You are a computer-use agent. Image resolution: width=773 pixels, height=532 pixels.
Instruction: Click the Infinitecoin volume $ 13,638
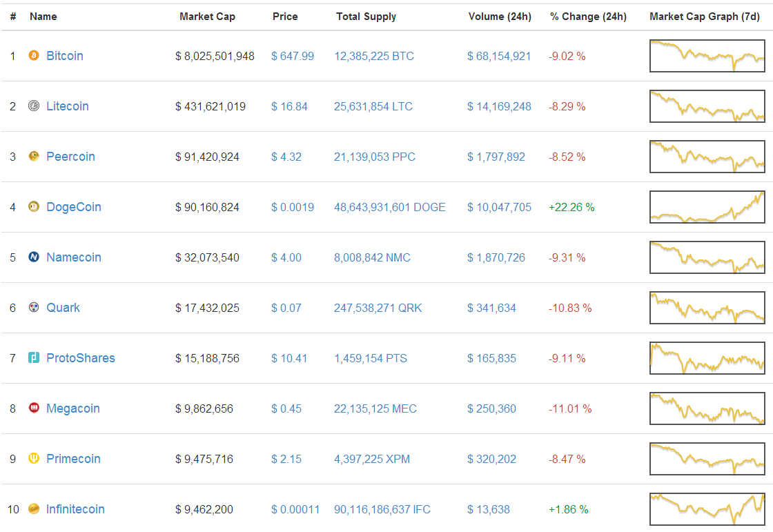[489, 509]
